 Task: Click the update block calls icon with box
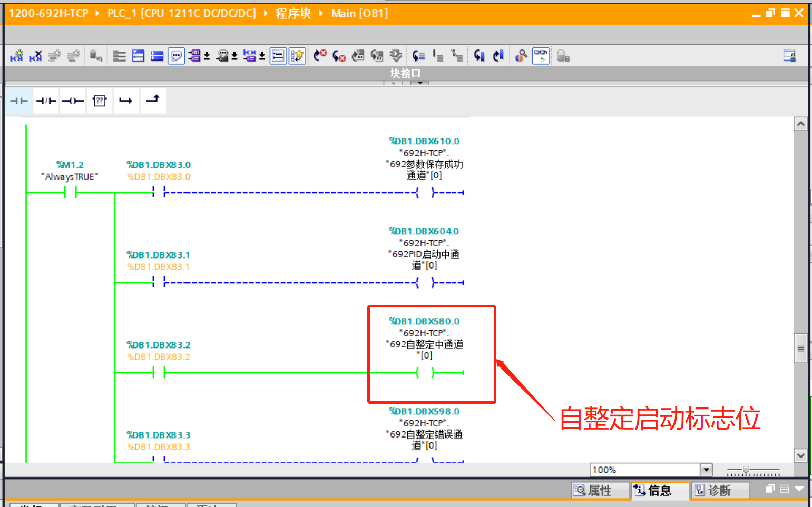coord(377,56)
